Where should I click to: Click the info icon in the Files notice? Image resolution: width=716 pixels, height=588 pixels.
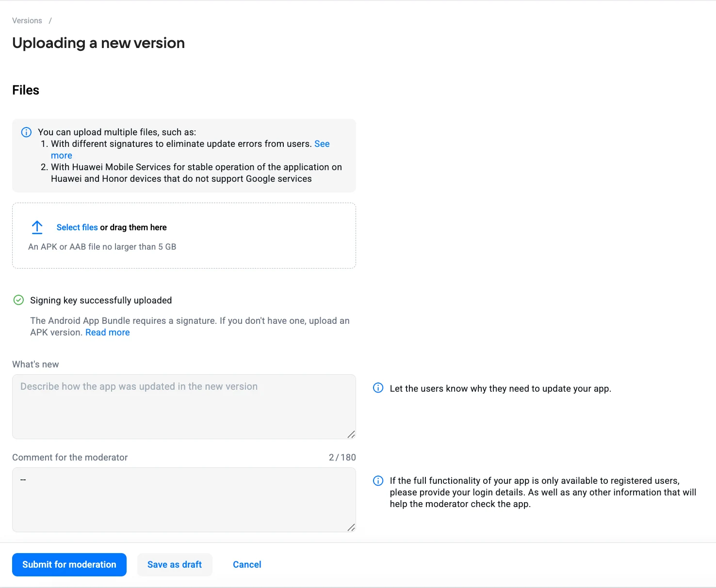pos(26,132)
